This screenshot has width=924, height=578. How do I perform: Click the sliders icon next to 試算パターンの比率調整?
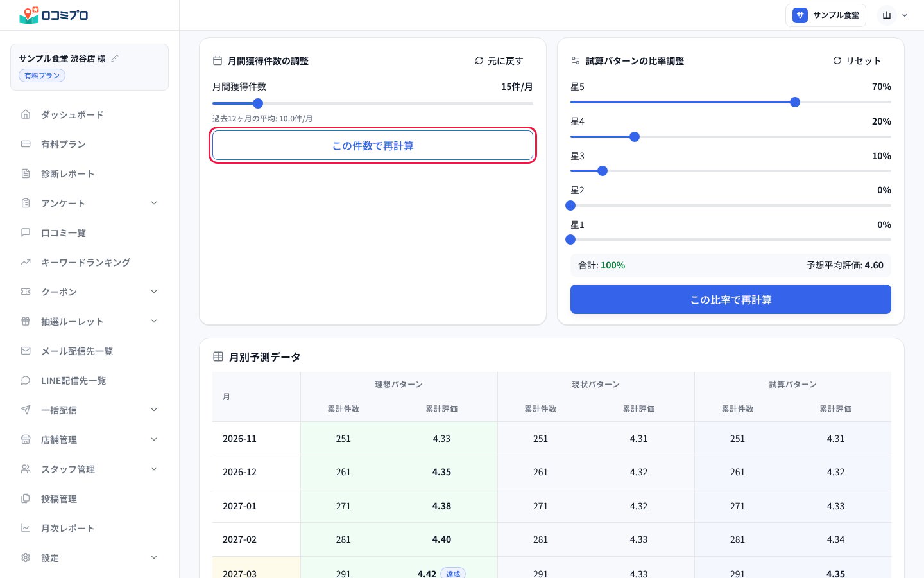[x=576, y=60]
